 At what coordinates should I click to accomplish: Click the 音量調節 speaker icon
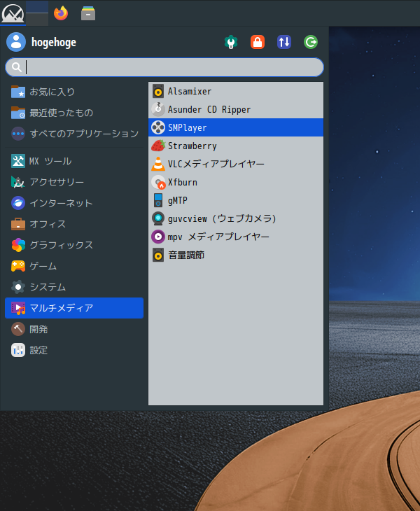(158, 255)
